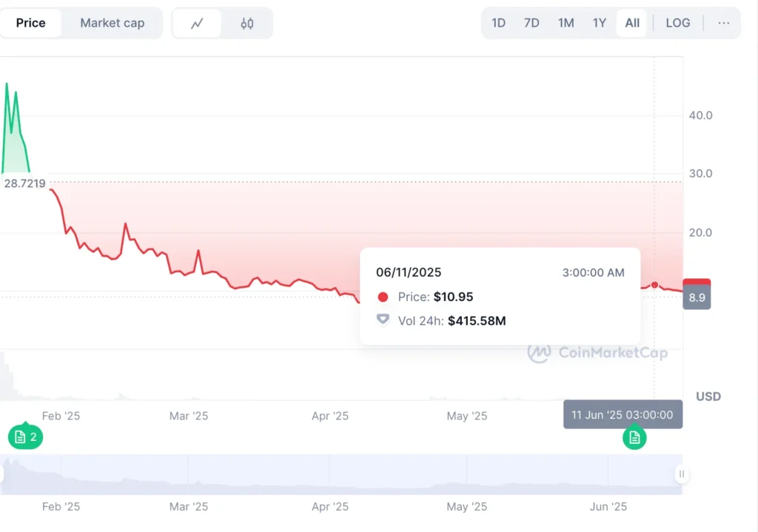This screenshot has height=532, width=758.
Task: Open the three-dots more options menu
Action: (723, 23)
